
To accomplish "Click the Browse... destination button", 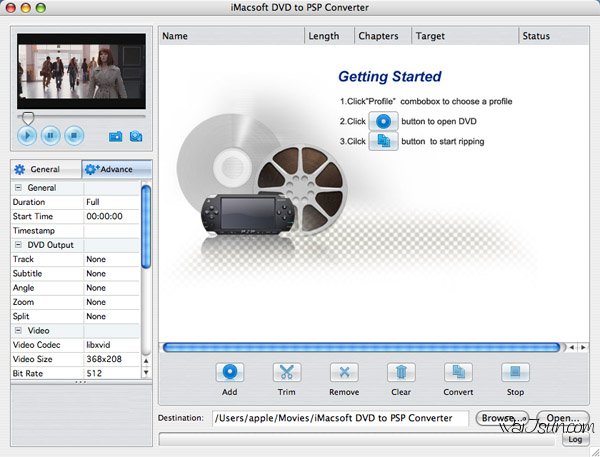I will tap(503, 418).
